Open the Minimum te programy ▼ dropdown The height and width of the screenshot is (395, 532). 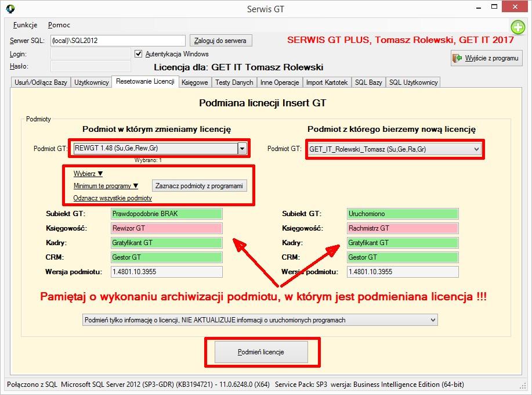pyautogui.click(x=106, y=186)
